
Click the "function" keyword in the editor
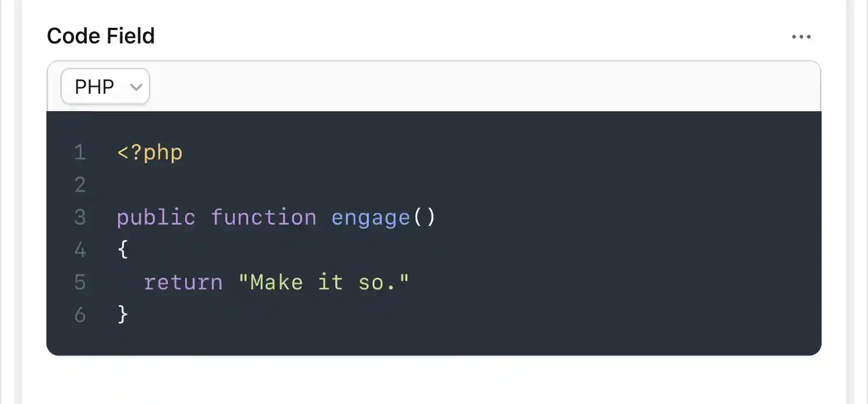(x=263, y=218)
